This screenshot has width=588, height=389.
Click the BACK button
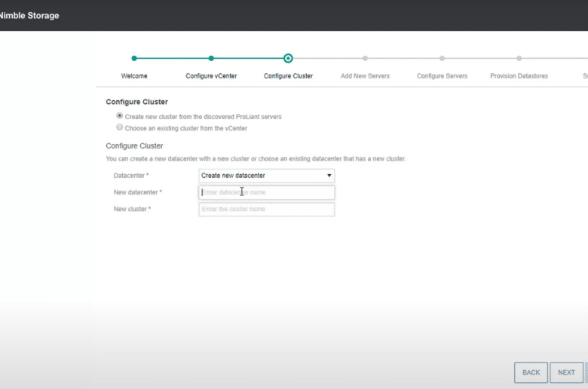click(x=531, y=372)
